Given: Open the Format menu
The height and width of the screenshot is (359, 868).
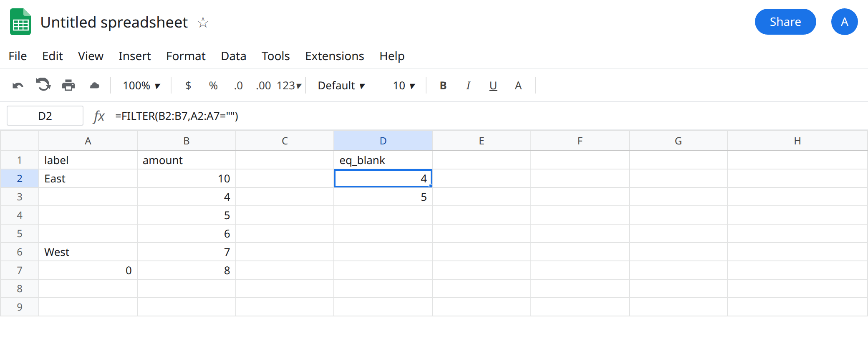Looking at the screenshot, I should pyautogui.click(x=186, y=56).
